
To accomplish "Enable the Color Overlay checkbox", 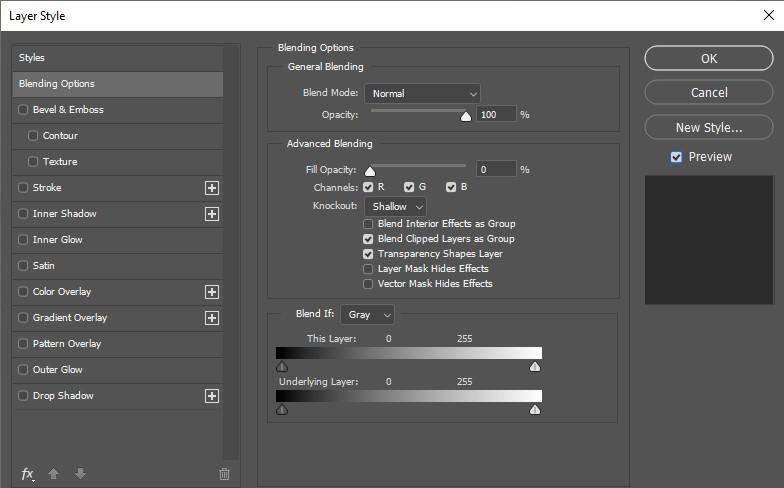I will click(23, 292).
